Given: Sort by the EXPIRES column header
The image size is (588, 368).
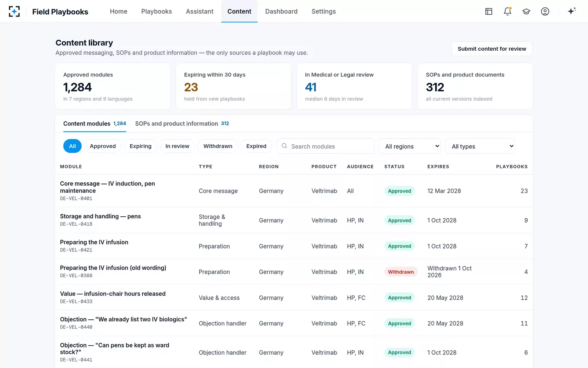Looking at the screenshot, I should click(x=438, y=166).
